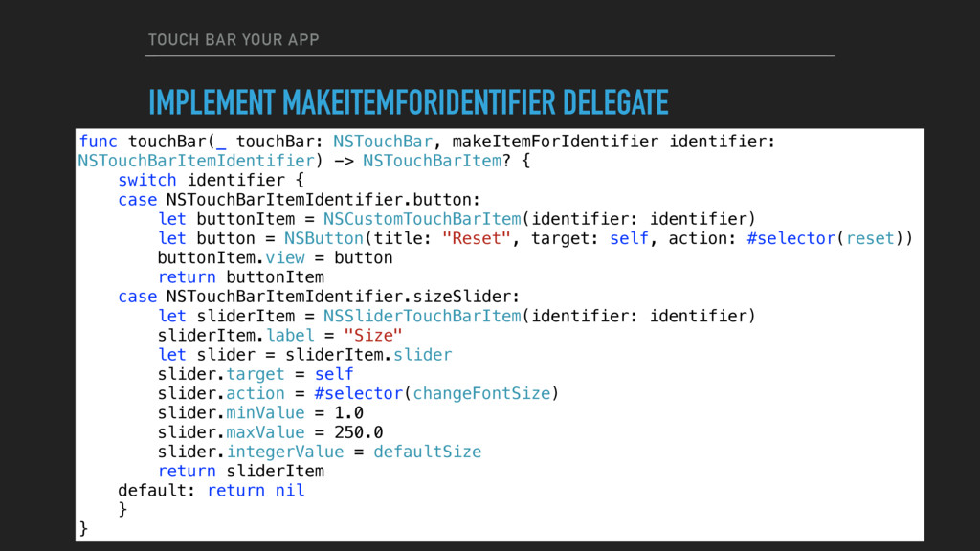Image resolution: width=980 pixels, height=551 pixels.
Task: Click #selector(reset) in the button line
Action: point(825,238)
